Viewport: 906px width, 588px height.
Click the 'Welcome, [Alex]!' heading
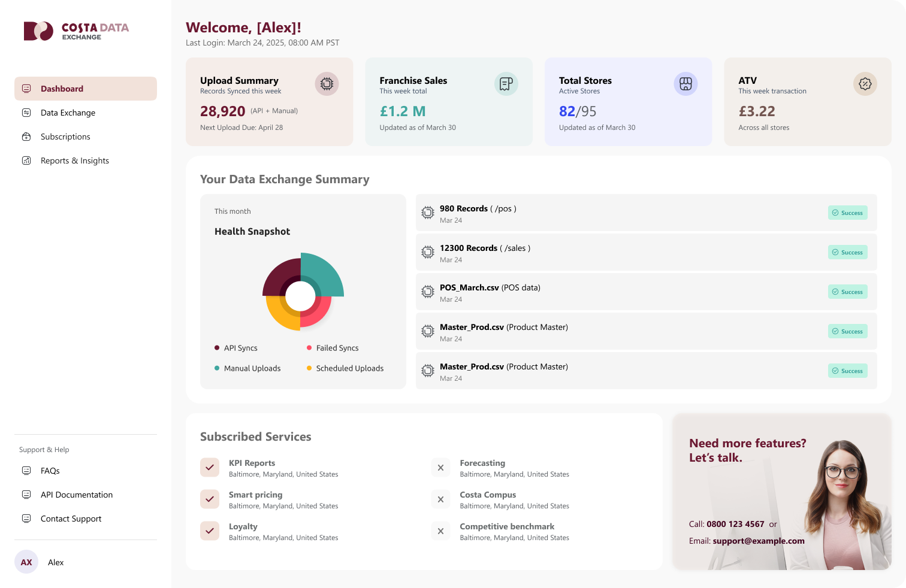pyautogui.click(x=243, y=28)
